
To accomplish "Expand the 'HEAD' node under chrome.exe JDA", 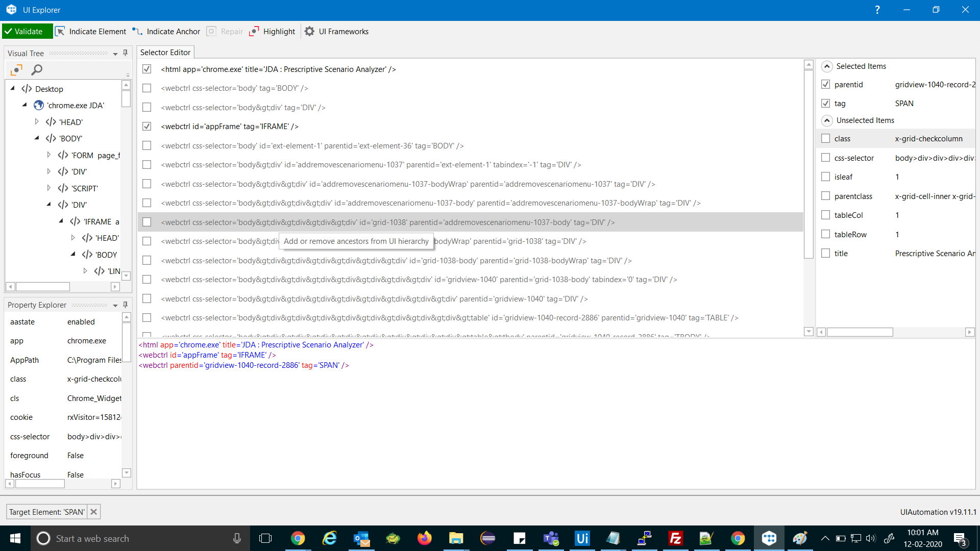I will click(x=37, y=122).
